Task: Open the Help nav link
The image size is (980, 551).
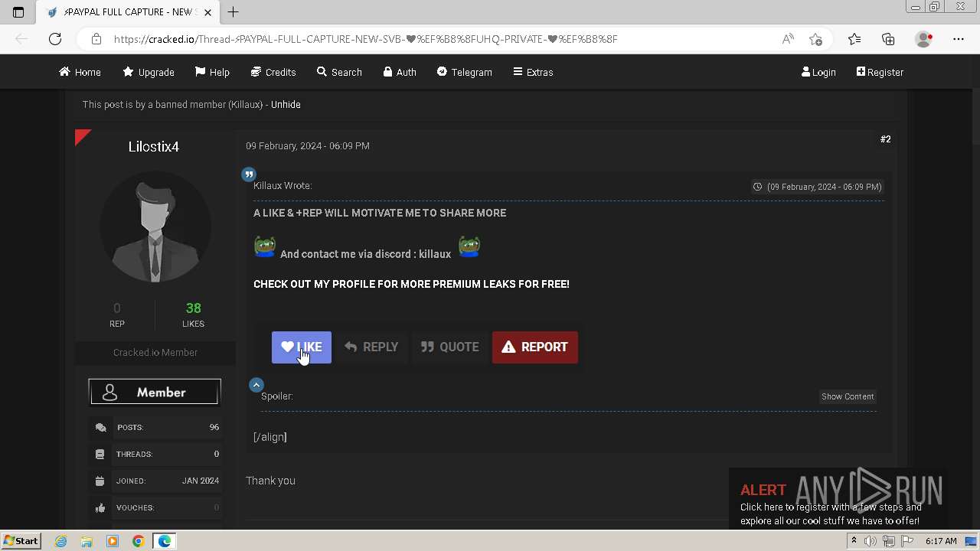Action: 212,72
